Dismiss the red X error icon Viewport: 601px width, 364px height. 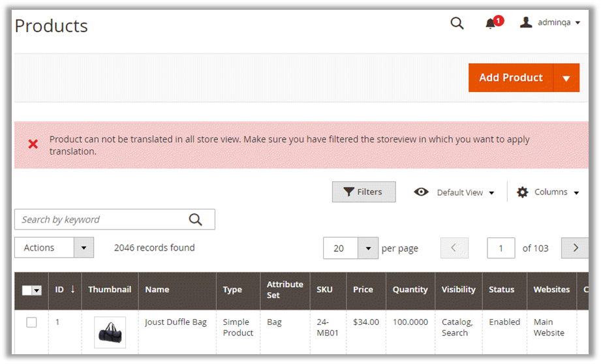(x=33, y=144)
